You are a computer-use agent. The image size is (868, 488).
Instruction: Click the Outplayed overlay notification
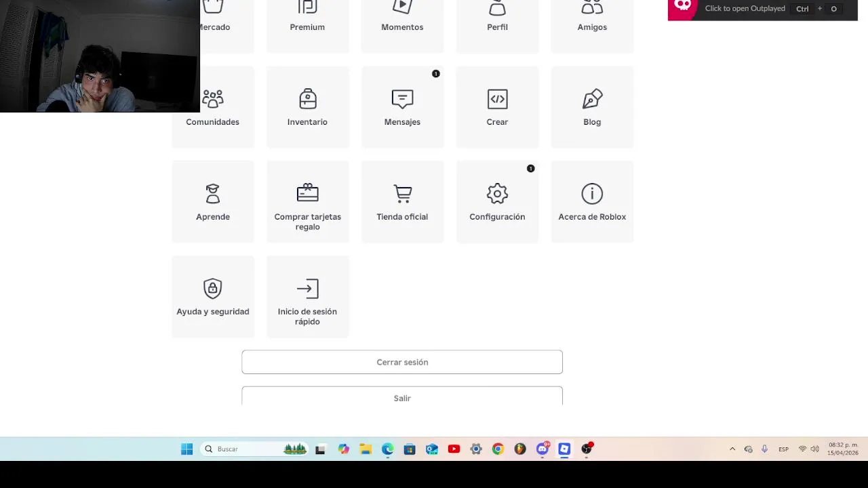point(762,9)
